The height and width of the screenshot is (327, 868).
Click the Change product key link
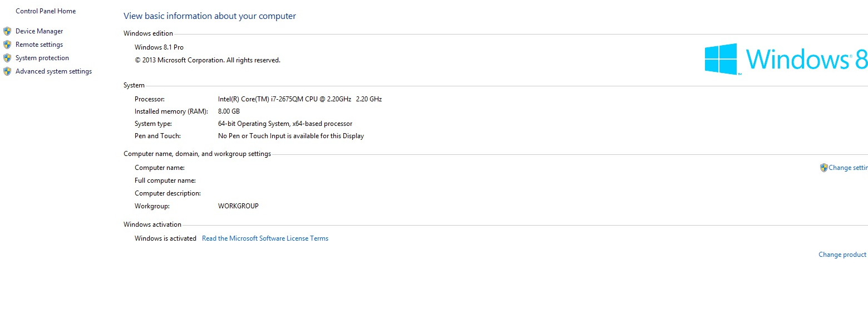click(x=842, y=255)
